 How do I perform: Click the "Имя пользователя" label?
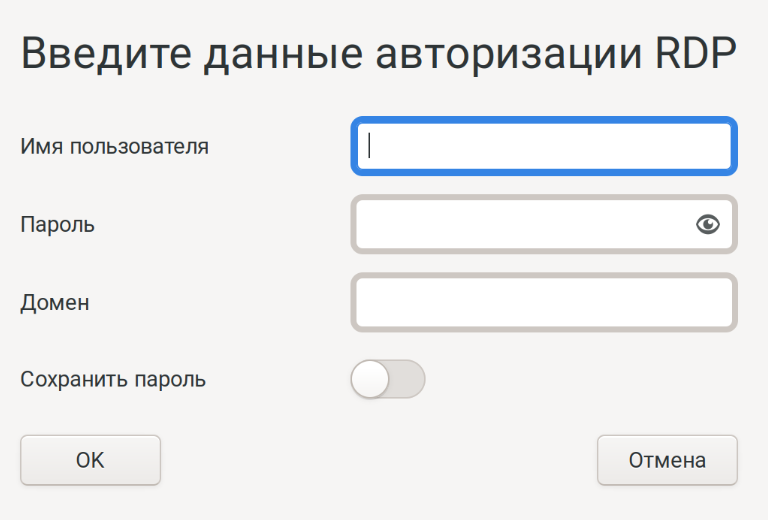pos(114,147)
